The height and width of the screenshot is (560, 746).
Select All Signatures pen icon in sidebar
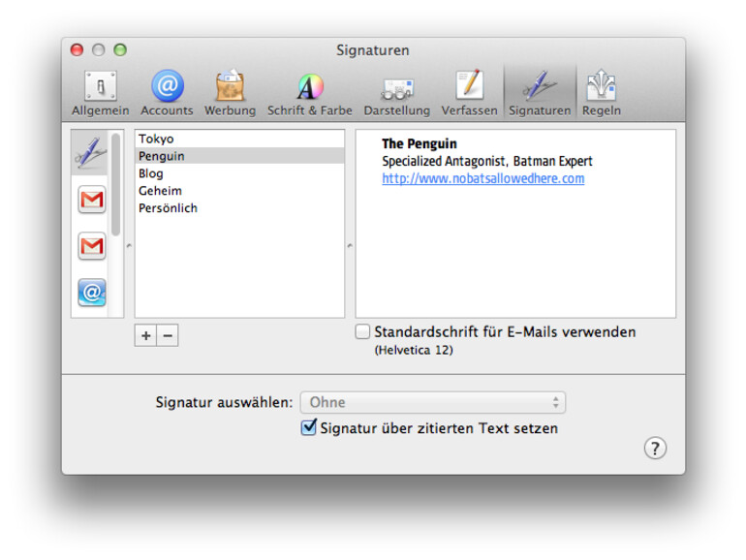[90, 152]
